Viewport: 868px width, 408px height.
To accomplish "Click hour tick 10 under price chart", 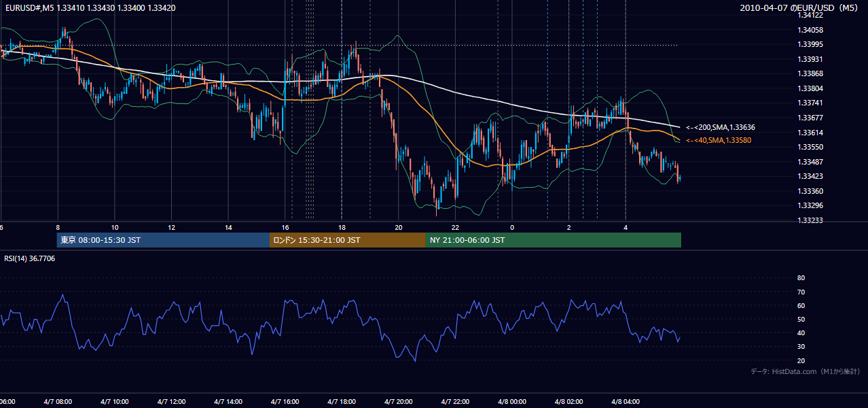I will (115, 227).
